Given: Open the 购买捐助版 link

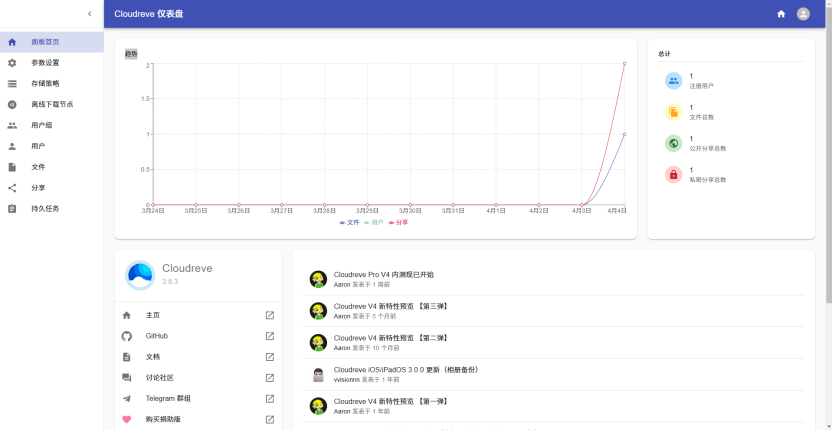Looking at the screenshot, I should [x=198, y=419].
